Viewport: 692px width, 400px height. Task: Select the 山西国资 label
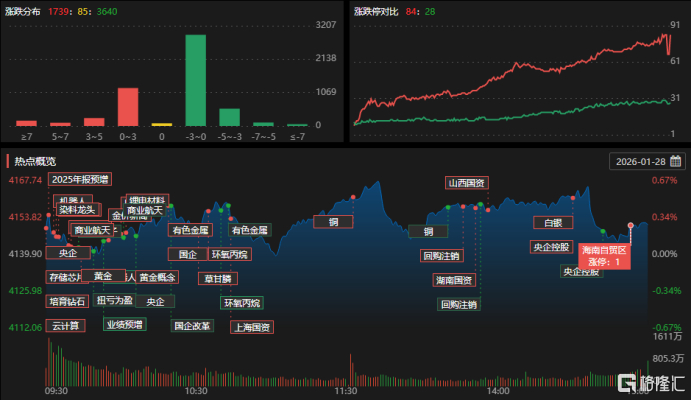pyautogui.click(x=466, y=183)
